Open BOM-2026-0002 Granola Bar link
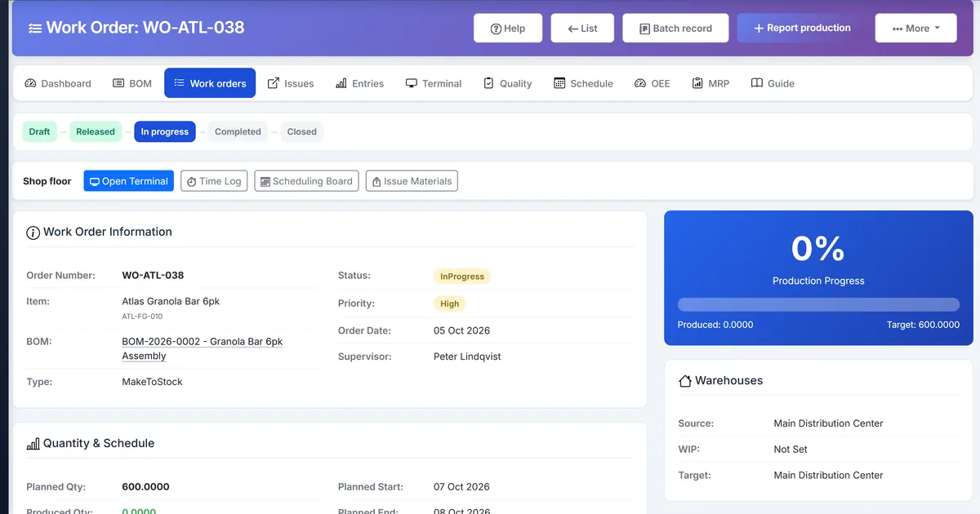 203,348
